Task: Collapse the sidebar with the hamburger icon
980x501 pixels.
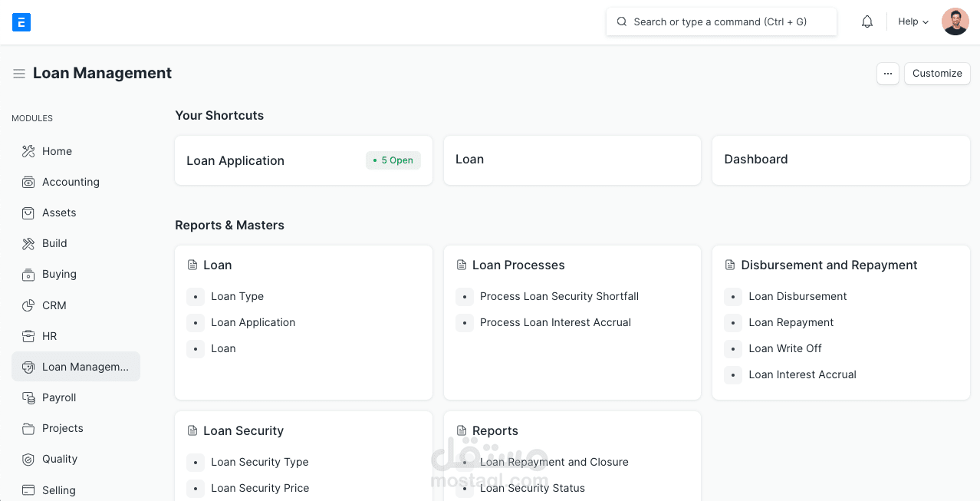Action: click(x=18, y=73)
